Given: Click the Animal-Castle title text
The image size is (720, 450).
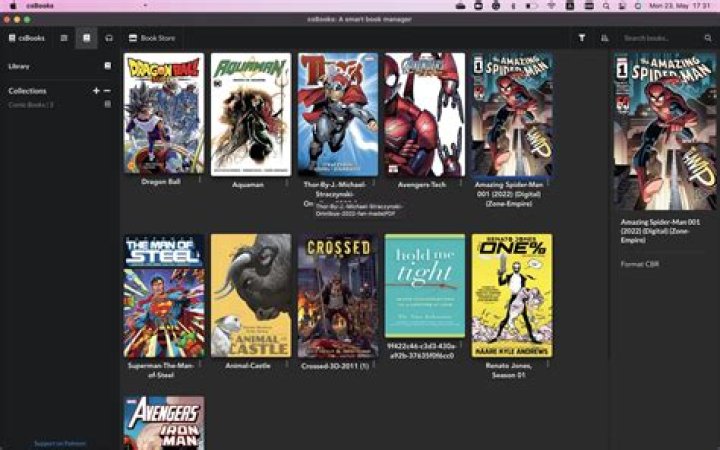Looking at the screenshot, I should [248, 366].
